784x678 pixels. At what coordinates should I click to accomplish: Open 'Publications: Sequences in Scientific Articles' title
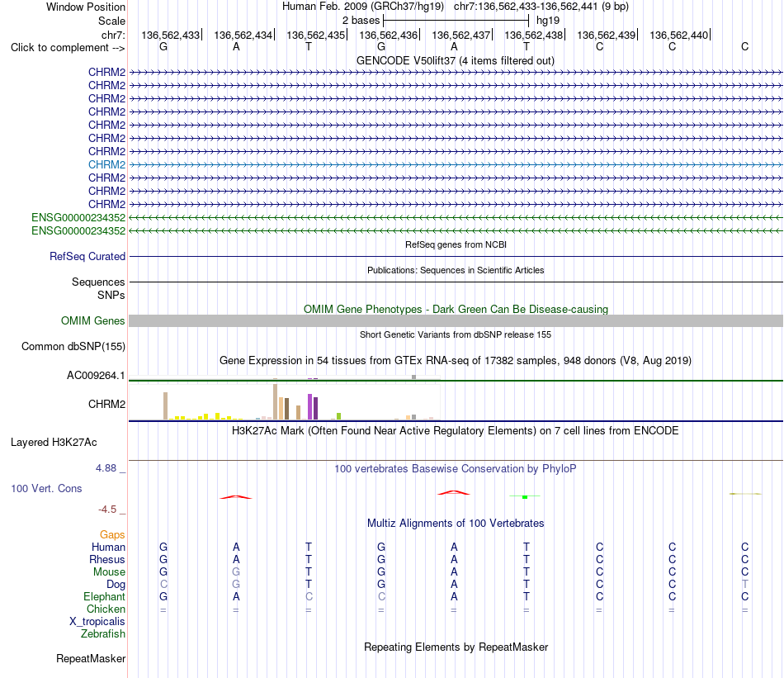pyautogui.click(x=456, y=270)
